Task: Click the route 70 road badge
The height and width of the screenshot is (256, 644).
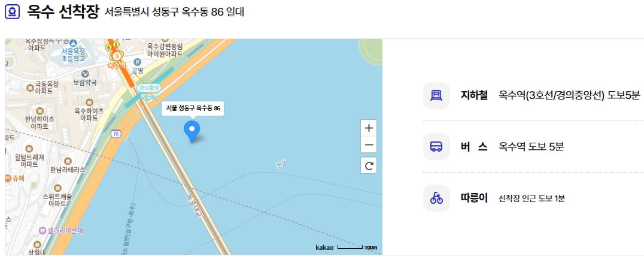Action: point(116,134)
